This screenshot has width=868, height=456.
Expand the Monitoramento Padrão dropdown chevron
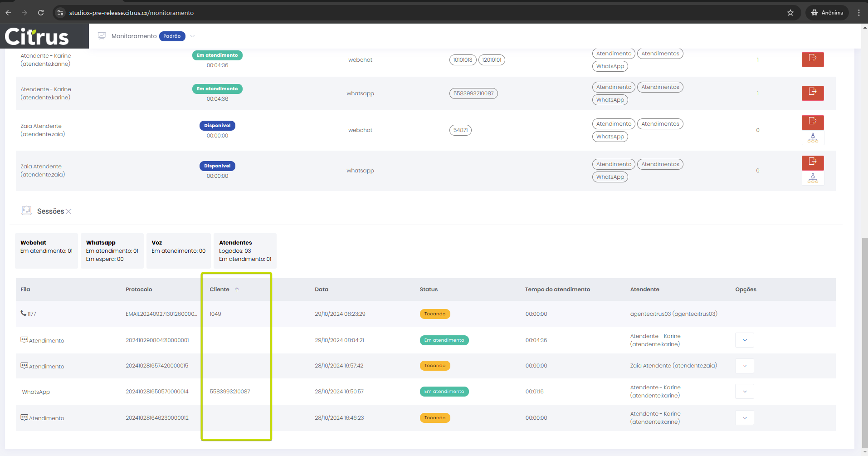pos(192,36)
